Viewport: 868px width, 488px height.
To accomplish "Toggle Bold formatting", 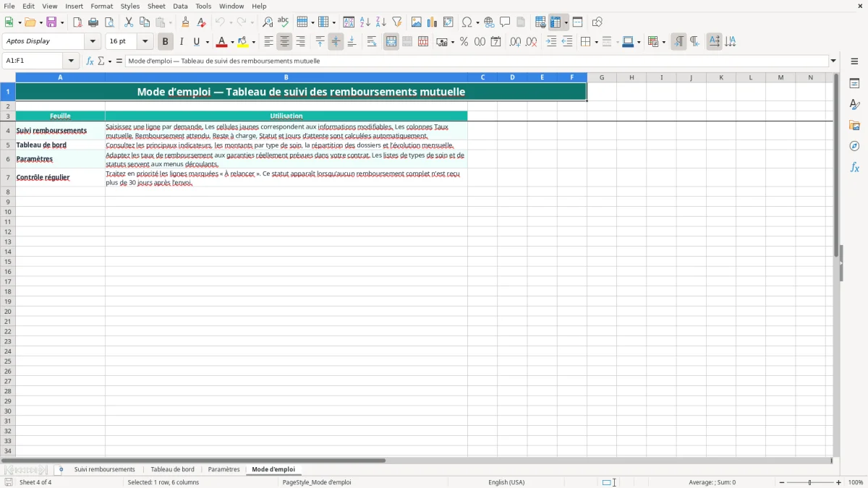I will point(166,42).
